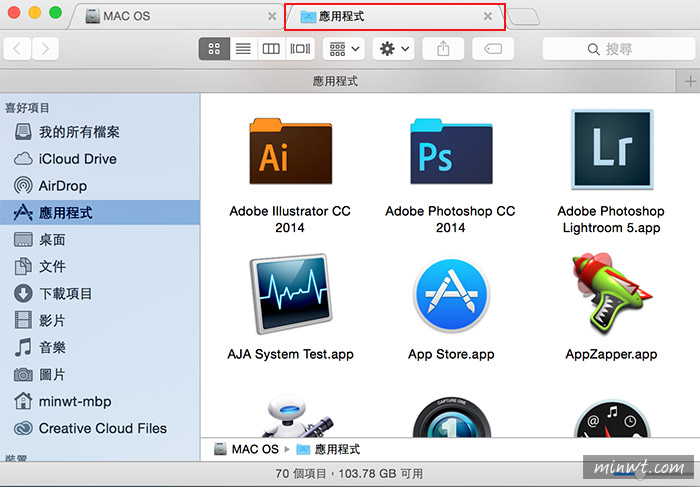Open minwt-mbp home folder in sidebar

[100, 401]
